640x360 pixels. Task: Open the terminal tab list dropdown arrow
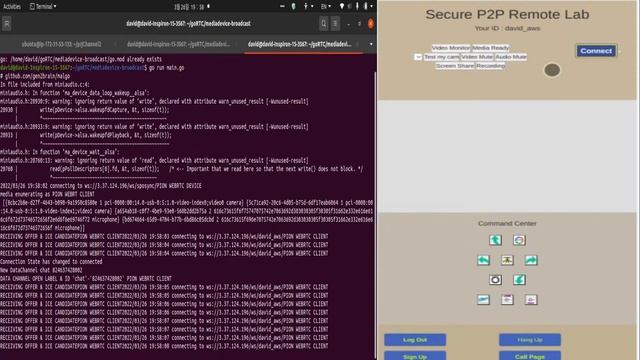point(371,44)
